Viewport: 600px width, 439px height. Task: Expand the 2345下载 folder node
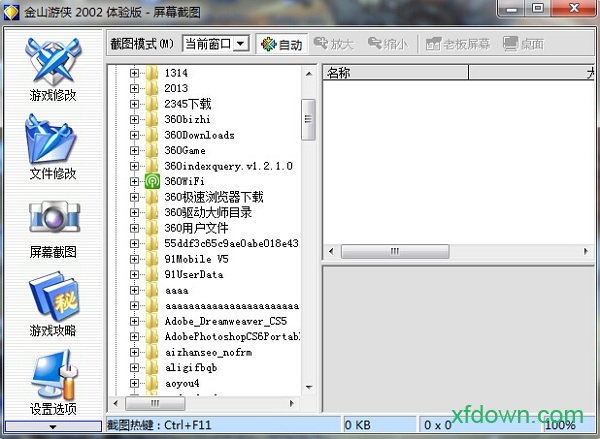pyautogui.click(x=134, y=104)
